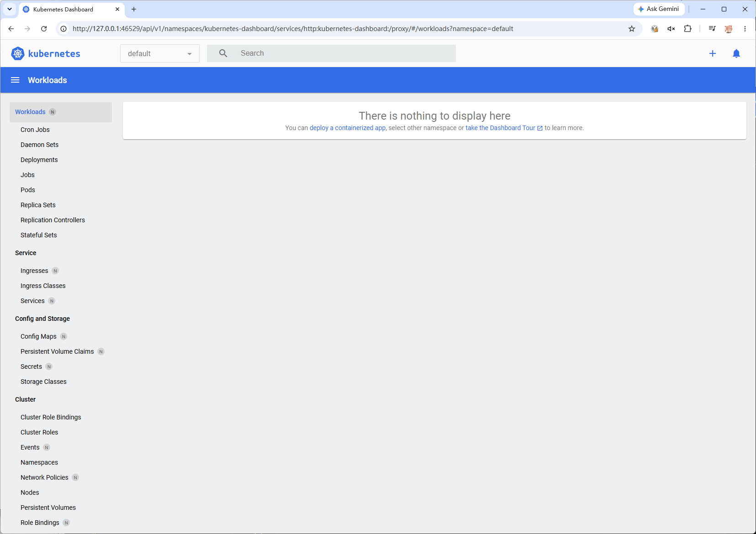Go to Deployments
756x534 pixels.
click(x=39, y=160)
